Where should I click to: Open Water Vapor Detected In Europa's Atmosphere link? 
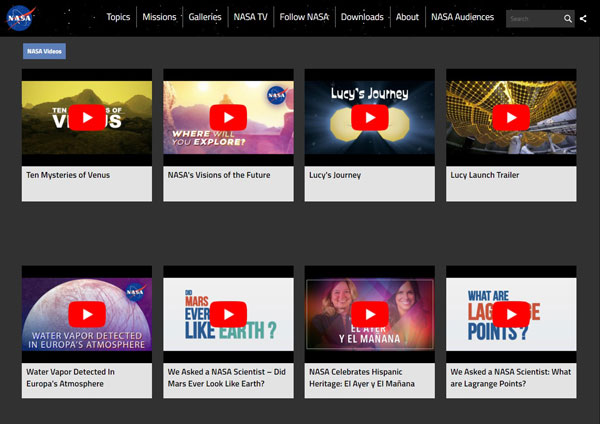pyautogui.click(x=70, y=378)
